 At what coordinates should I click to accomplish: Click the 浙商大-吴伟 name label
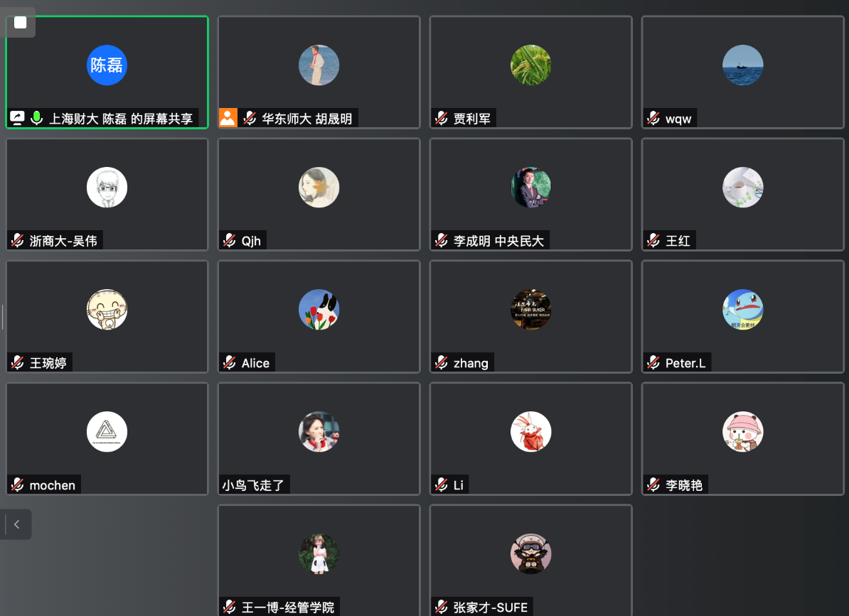tap(63, 241)
